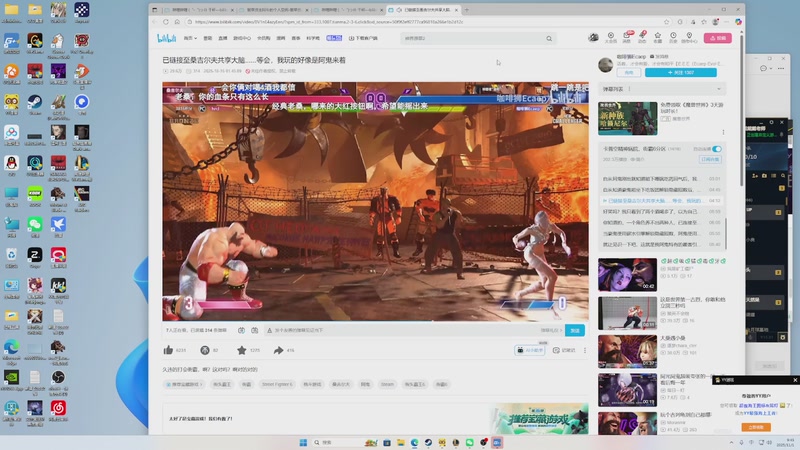Click the Windows Start button on taskbar

[x=303, y=442]
